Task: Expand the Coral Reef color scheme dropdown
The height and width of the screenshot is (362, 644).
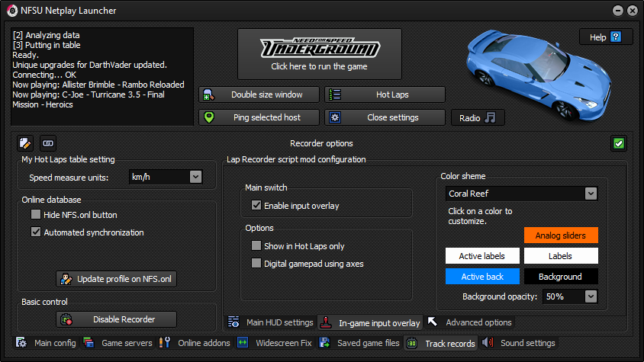Action: (x=591, y=194)
